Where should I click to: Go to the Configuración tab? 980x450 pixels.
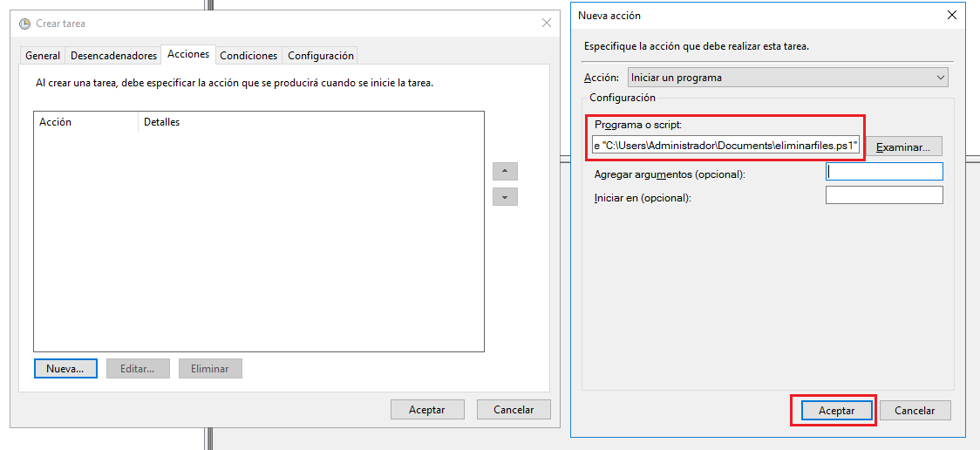(321, 56)
